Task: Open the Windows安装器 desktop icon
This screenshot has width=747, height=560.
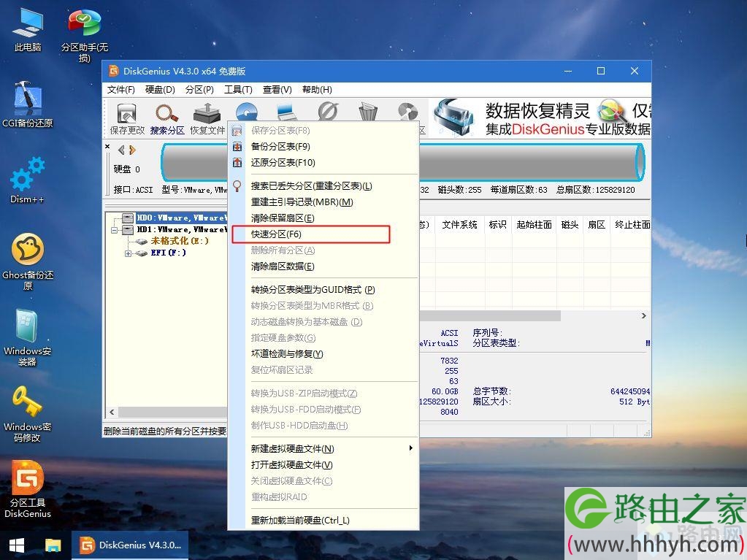Action: tap(28, 337)
